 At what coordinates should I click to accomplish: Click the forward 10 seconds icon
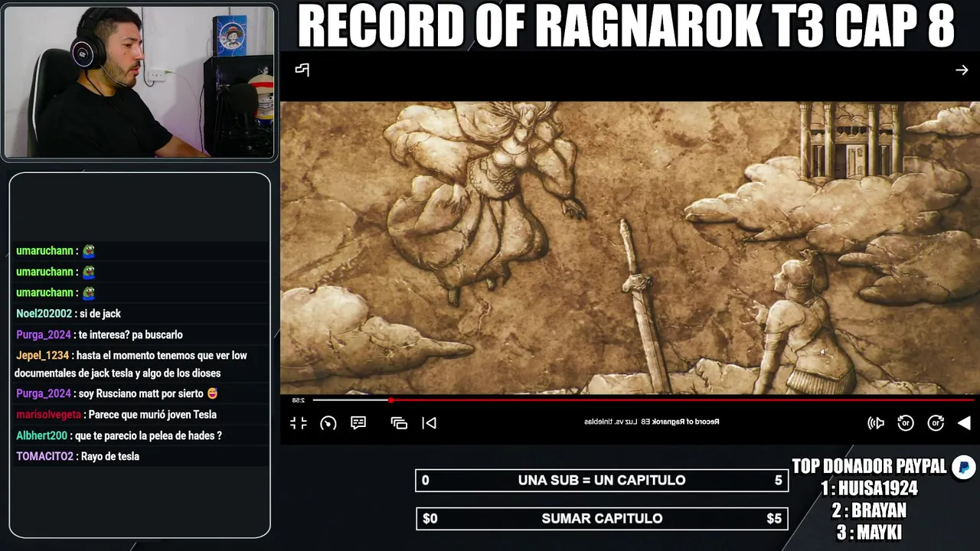tap(906, 423)
